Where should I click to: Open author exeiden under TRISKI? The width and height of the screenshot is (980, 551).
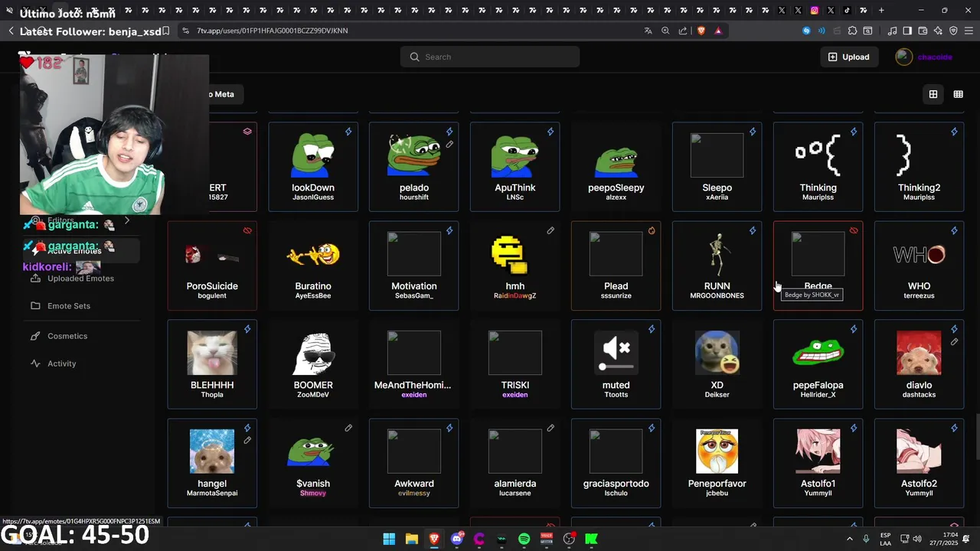tap(515, 395)
